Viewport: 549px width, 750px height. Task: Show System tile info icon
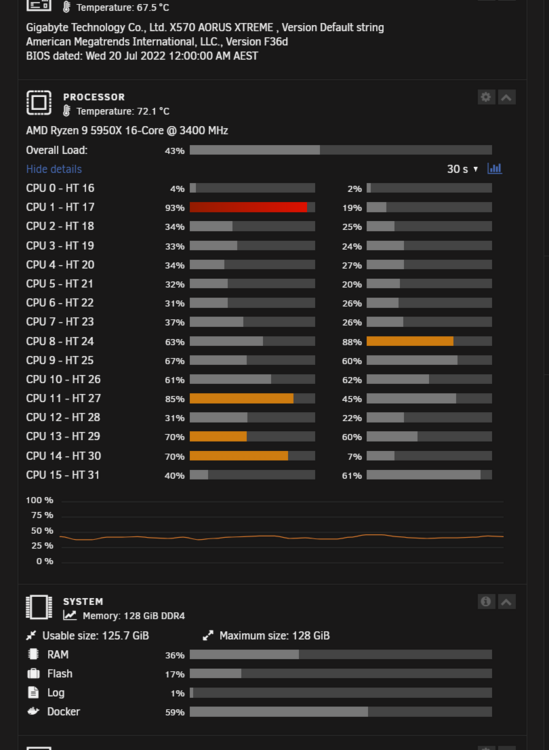[x=486, y=601]
